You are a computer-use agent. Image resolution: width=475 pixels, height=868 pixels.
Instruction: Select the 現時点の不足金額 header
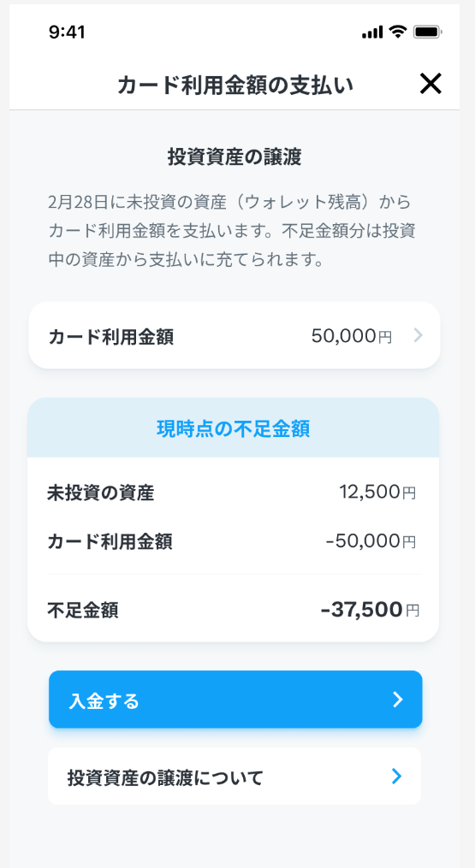[x=234, y=428]
